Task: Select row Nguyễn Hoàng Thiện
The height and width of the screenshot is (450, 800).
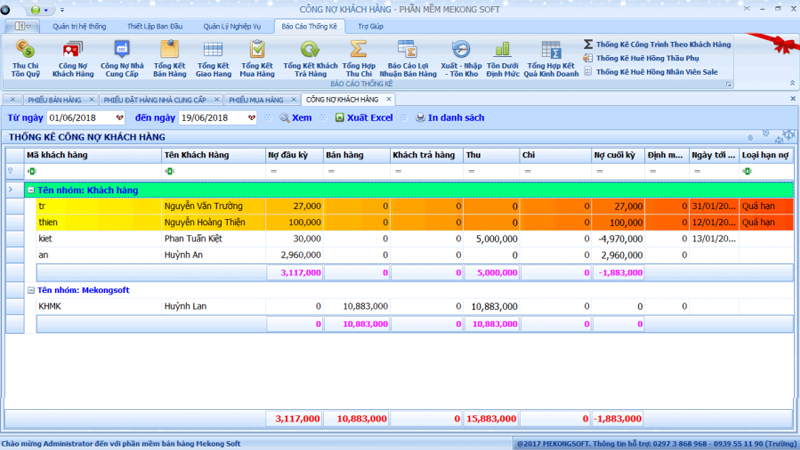Action: click(x=415, y=222)
